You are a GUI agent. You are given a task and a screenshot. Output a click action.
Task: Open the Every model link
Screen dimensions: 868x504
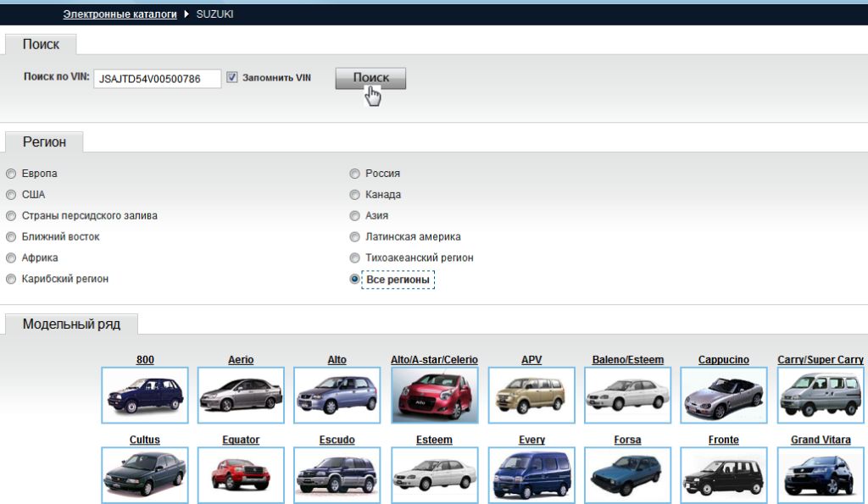coord(531,440)
